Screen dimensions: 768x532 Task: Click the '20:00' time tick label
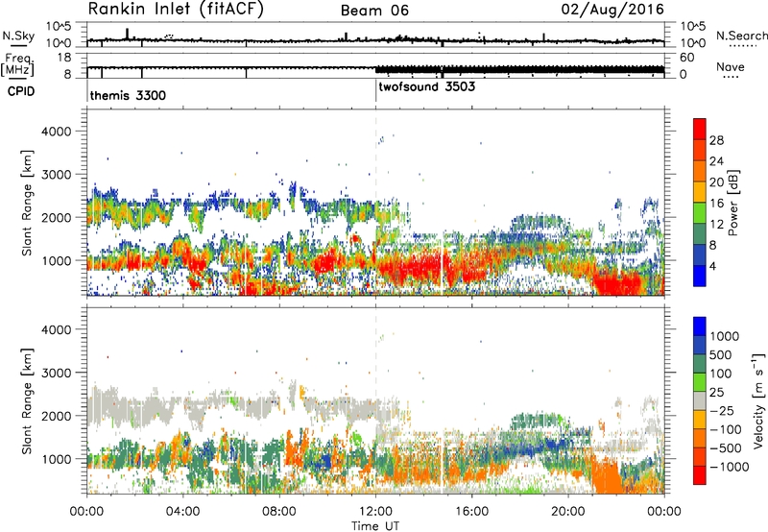click(568, 512)
